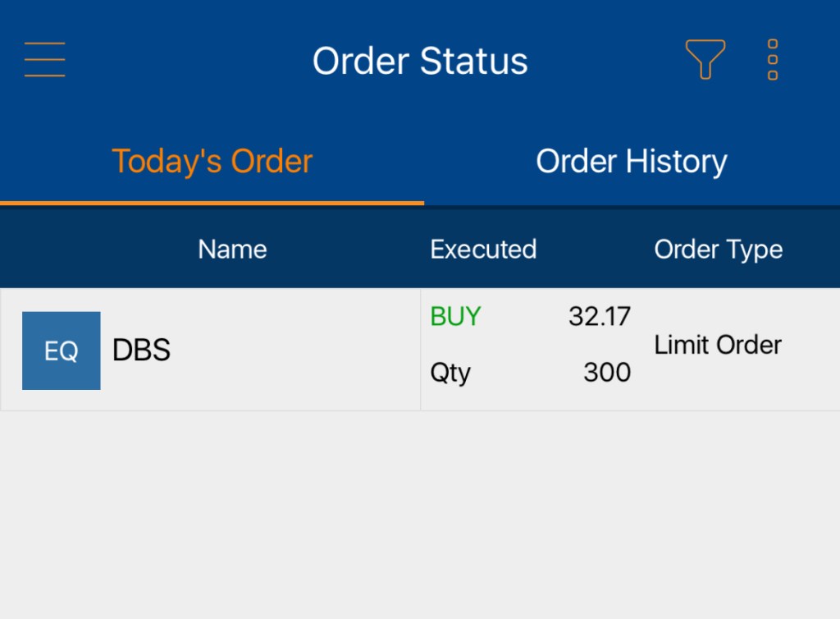Image resolution: width=840 pixels, height=619 pixels.
Task: Sort by the Executed column header
Action: click(483, 250)
